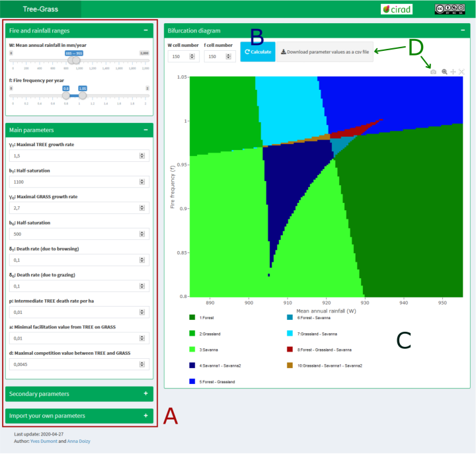Click the fire frequency upper handle at 1.05
The width and height of the screenshot is (476, 454).
[x=83, y=96]
